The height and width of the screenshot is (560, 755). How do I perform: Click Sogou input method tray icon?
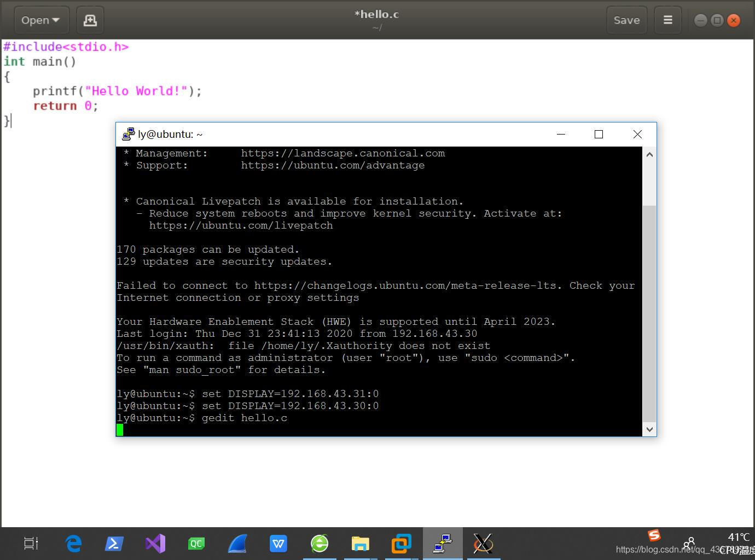pos(654,535)
